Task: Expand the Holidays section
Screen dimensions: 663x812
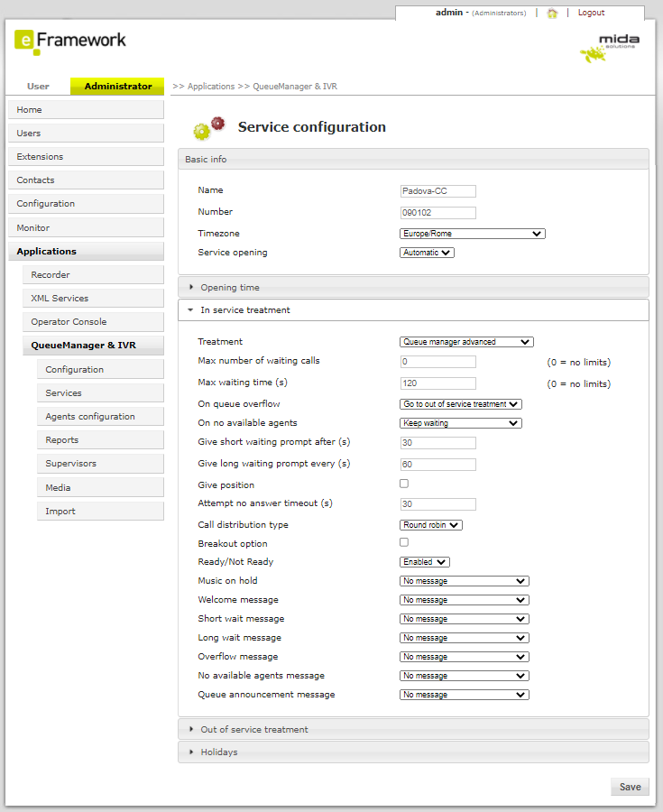Action: click(x=413, y=752)
